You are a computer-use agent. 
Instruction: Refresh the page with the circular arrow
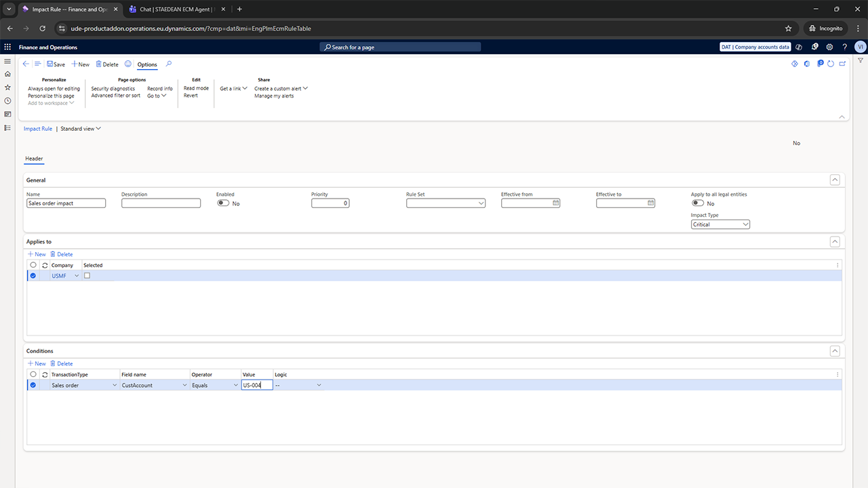coord(831,64)
